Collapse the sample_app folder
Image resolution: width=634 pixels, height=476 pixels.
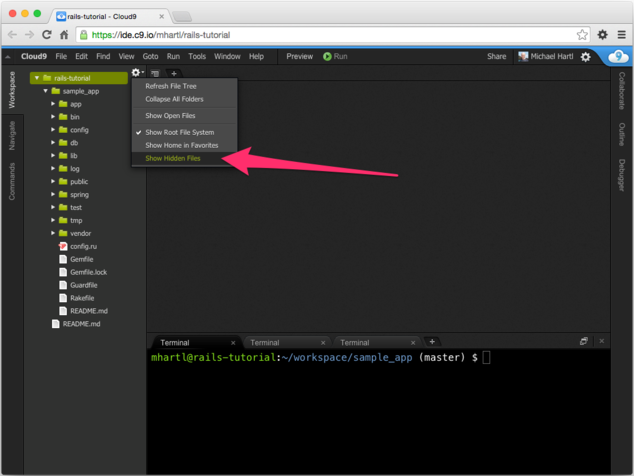[46, 91]
